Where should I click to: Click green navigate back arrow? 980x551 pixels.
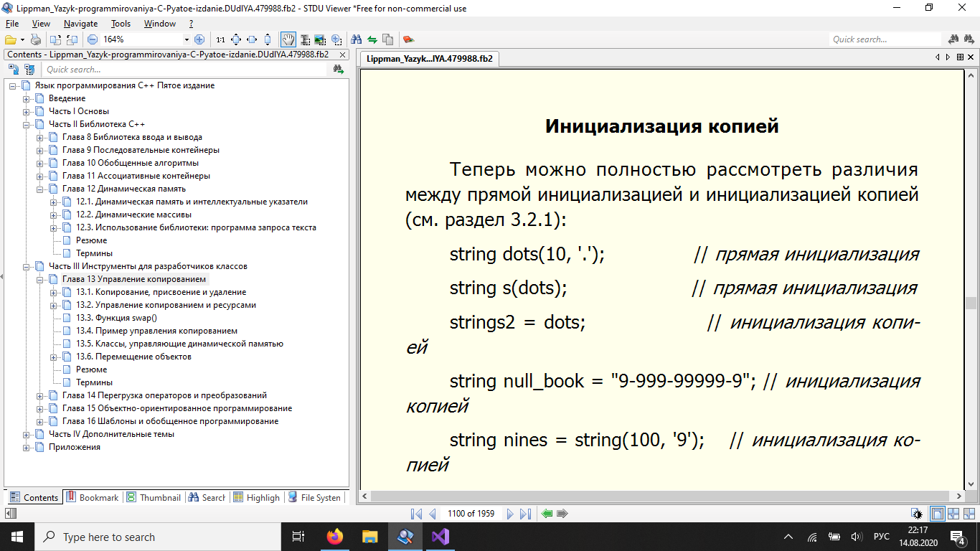coord(547,514)
